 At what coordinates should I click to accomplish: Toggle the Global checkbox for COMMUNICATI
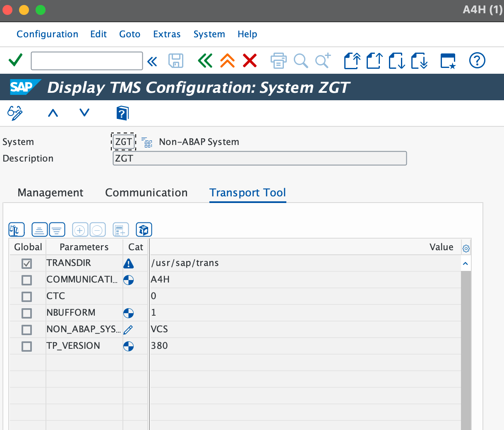[27, 280]
